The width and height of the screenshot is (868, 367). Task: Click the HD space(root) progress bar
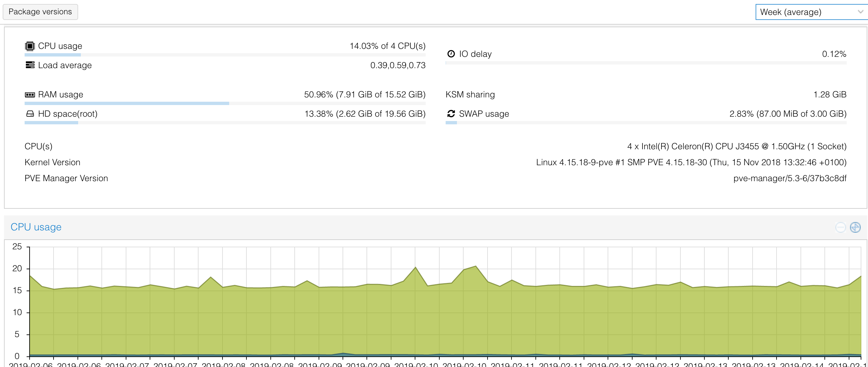click(225, 123)
